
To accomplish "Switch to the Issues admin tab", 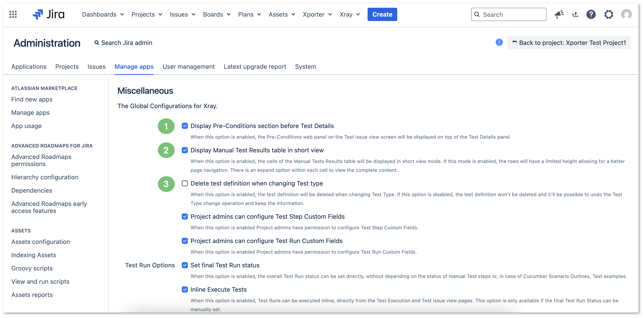I will click(x=96, y=66).
